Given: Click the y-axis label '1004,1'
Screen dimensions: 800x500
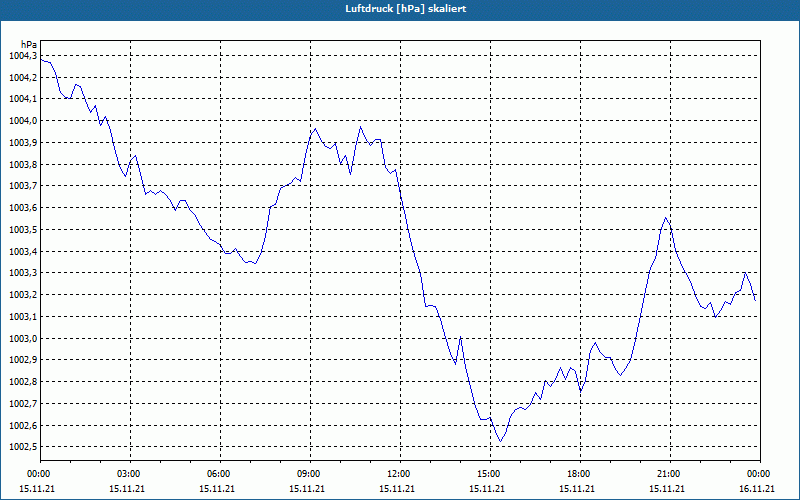Looking at the screenshot, I should coord(23,99).
